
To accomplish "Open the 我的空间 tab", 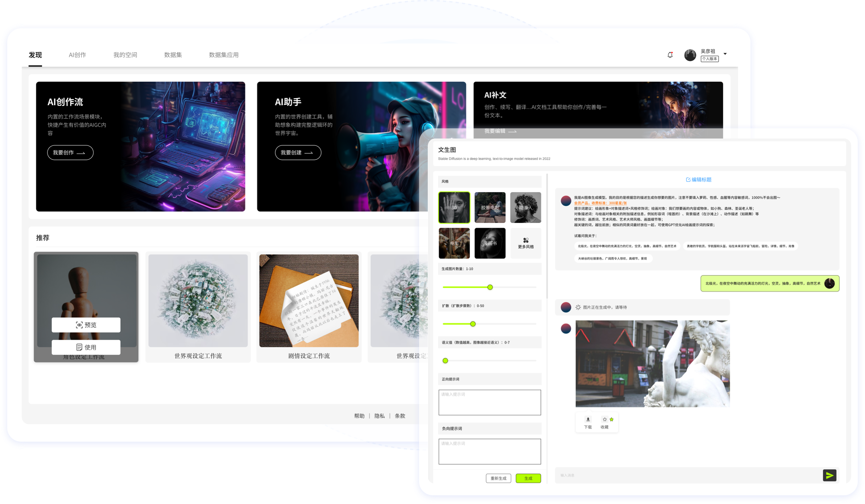I will click(125, 55).
